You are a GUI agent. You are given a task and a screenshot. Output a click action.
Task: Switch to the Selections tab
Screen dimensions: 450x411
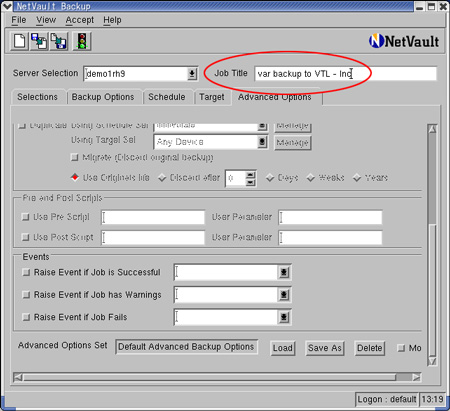pos(38,97)
